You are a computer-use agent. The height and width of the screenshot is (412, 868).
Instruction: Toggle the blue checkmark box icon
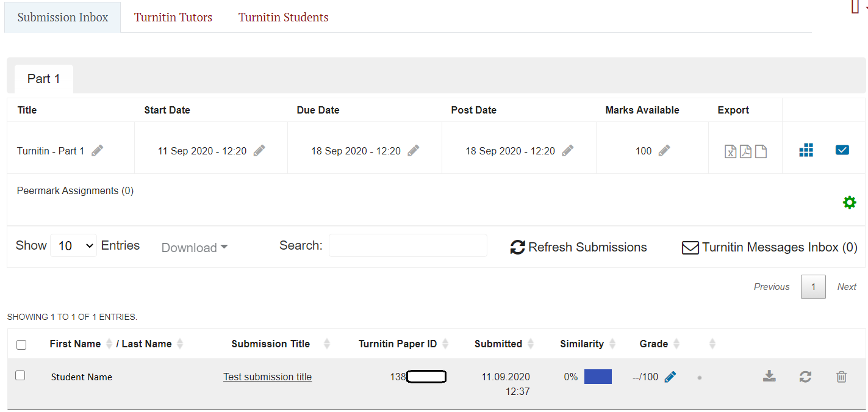842,150
